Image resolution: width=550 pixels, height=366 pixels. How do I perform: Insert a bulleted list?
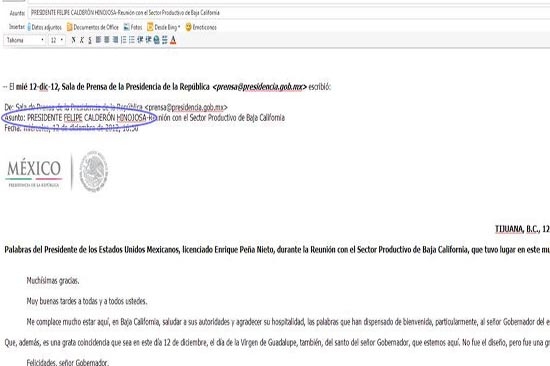pos(132,40)
